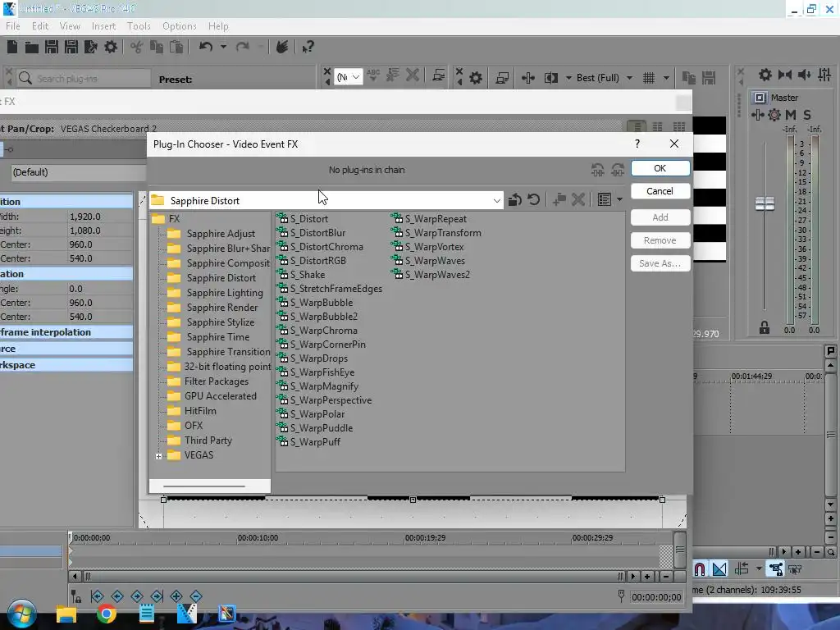Toggle Master output selector square icon

coord(759,98)
